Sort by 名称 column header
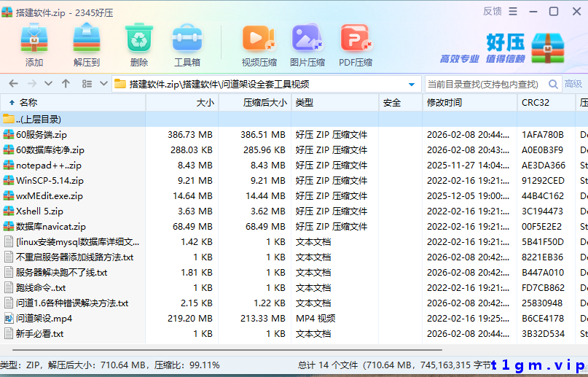 click(x=73, y=102)
